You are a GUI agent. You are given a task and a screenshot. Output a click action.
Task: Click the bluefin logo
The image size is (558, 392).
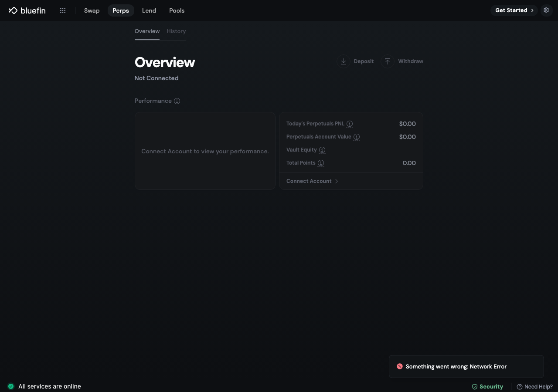(27, 10)
